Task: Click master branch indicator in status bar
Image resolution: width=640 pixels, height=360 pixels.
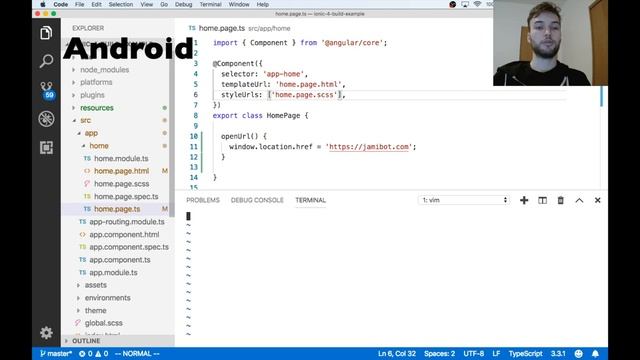Action: [x=56, y=354]
